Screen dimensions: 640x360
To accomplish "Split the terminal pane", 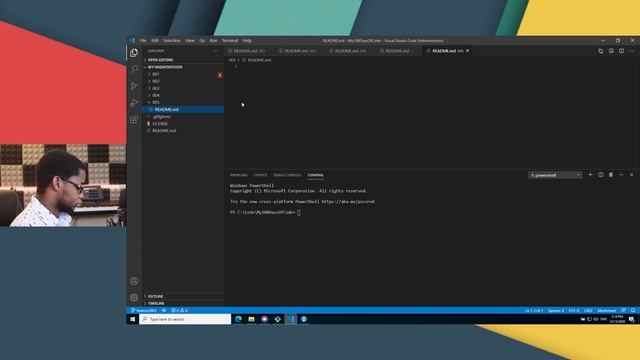I will tap(601, 175).
